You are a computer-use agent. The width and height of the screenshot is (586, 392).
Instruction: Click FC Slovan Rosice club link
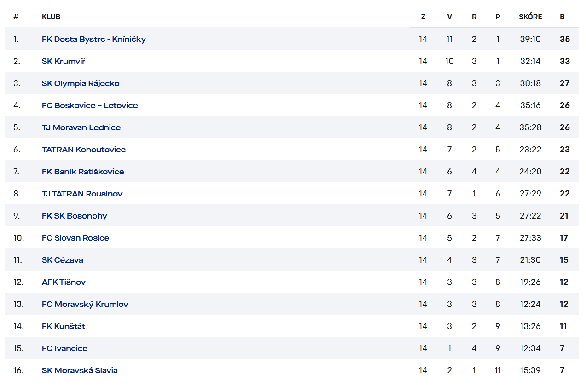75,238
